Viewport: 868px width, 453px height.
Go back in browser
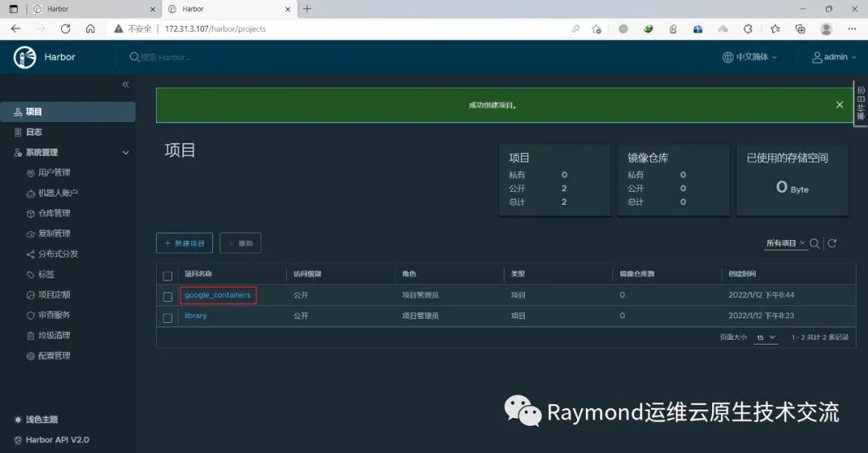pyautogui.click(x=15, y=29)
